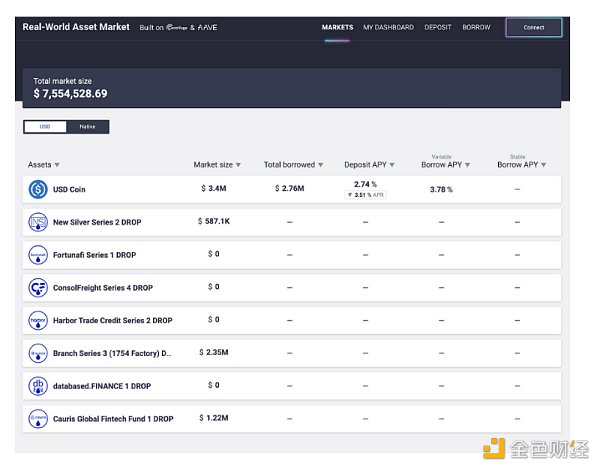Image resolution: width=600 pixels, height=470 pixels.
Task: Click Cauris Global market size $1.22M
Action: coord(214,418)
